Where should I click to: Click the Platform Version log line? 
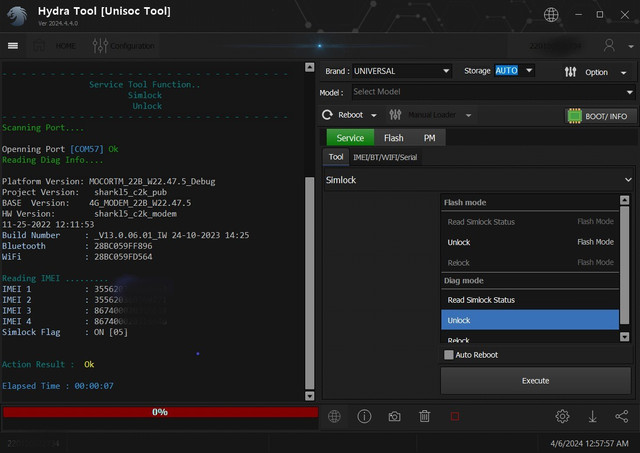109,181
